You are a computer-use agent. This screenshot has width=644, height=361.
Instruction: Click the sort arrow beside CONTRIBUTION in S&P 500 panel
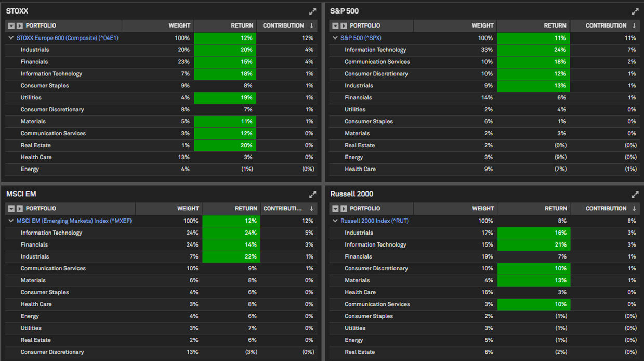pyautogui.click(x=634, y=25)
